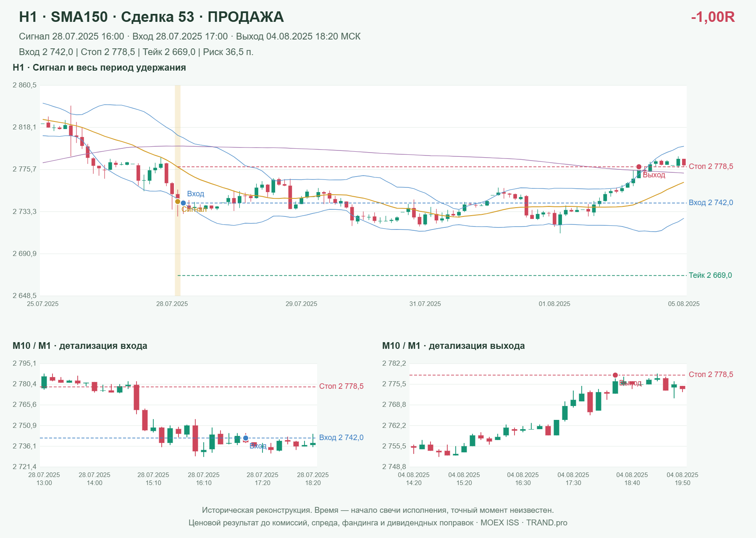Click entry detail price label 2 795,1
Image resolution: width=756 pixels, height=538 pixels.
24,364
